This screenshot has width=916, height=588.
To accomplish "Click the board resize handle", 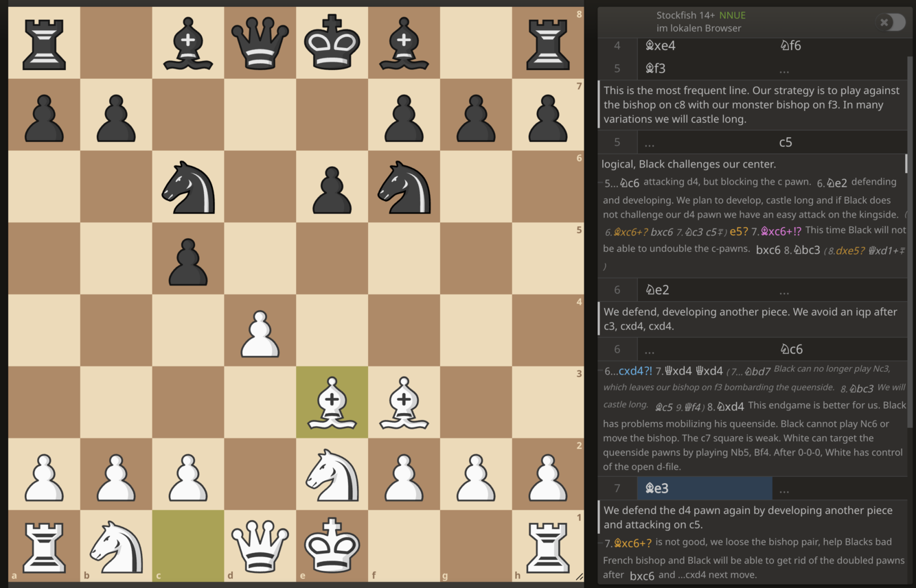I will pos(579,577).
